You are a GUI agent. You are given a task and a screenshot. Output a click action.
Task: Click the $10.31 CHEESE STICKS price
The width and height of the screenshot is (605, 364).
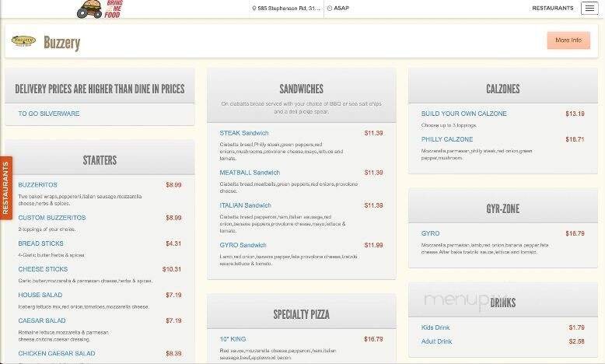coord(172,269)
